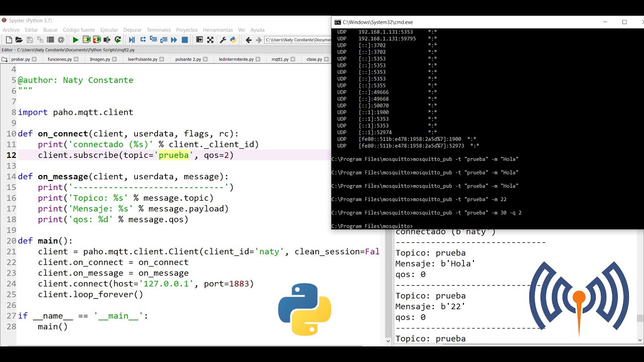The height and width of the screenshot is (362, 644).
Task: Open the Ver menu
Action: [x=242, y=30]
